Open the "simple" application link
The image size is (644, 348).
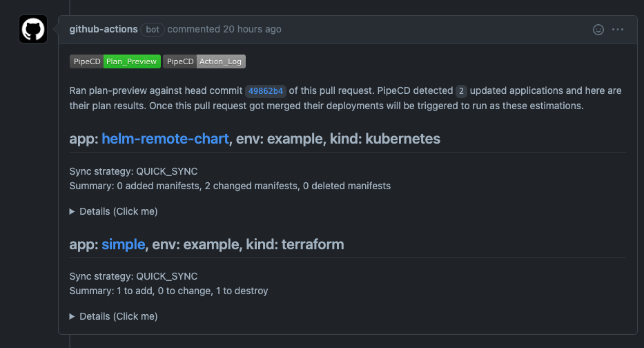click(x=124, y=244)
